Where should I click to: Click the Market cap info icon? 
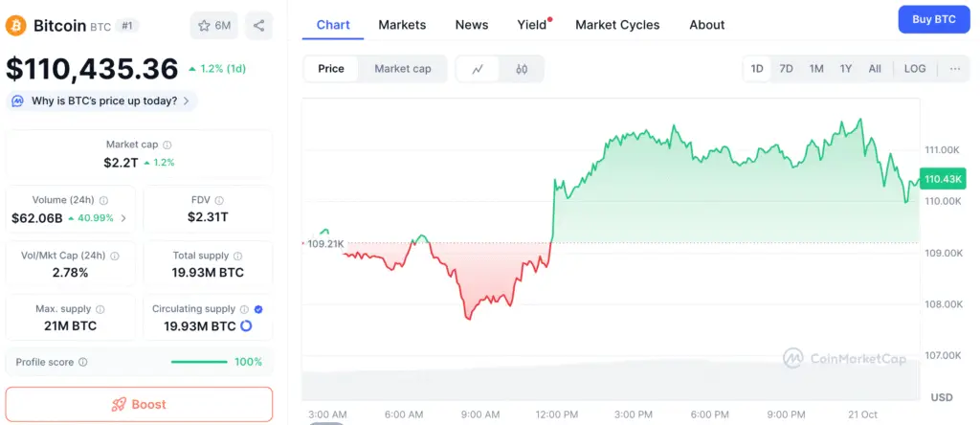pyautogui.click(x=167, y=145)
